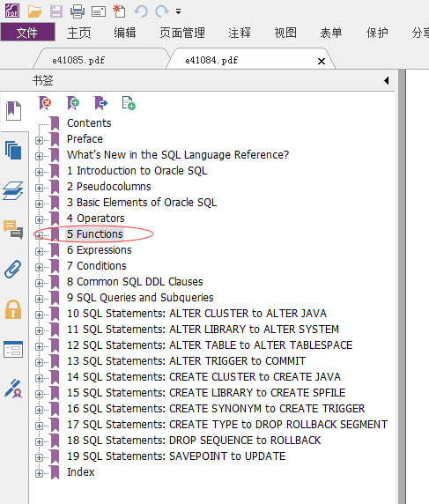Expand the 5 Functions bookmark
The width and height of the screenshot is (429, 504).
[x=39, y=235]
